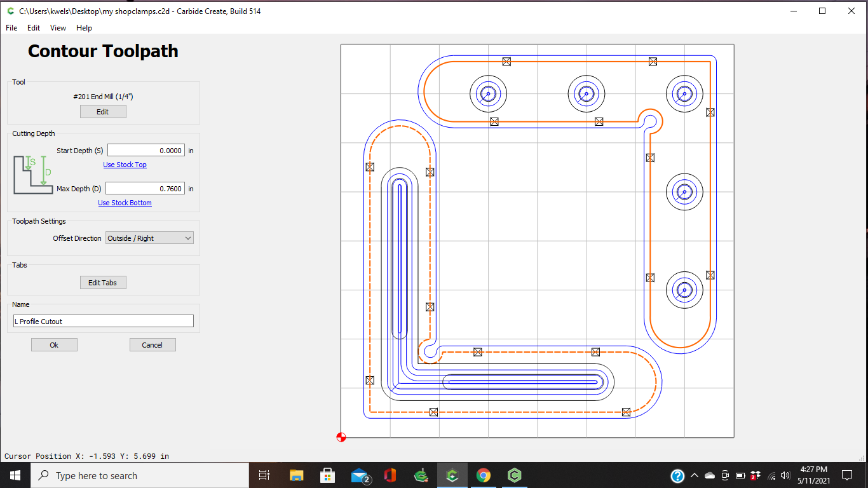Open Task View from the taskbar

tap(264, 475)
